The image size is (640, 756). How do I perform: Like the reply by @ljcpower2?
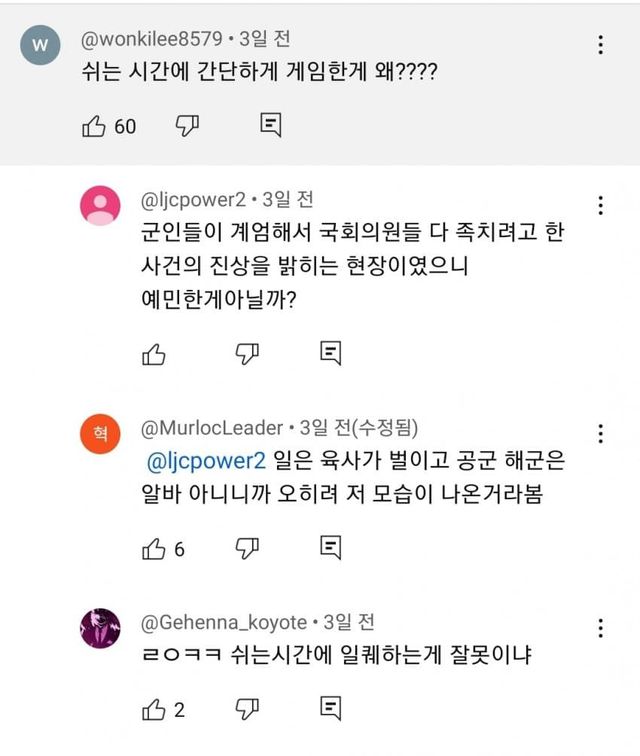[x=153, y=353]
